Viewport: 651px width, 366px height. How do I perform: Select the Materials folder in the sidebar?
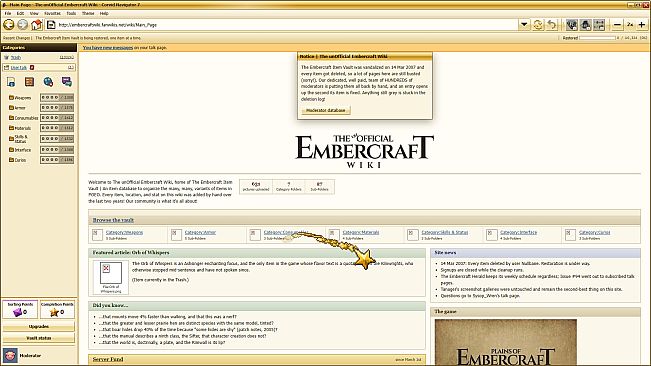[x=20, y=128]
